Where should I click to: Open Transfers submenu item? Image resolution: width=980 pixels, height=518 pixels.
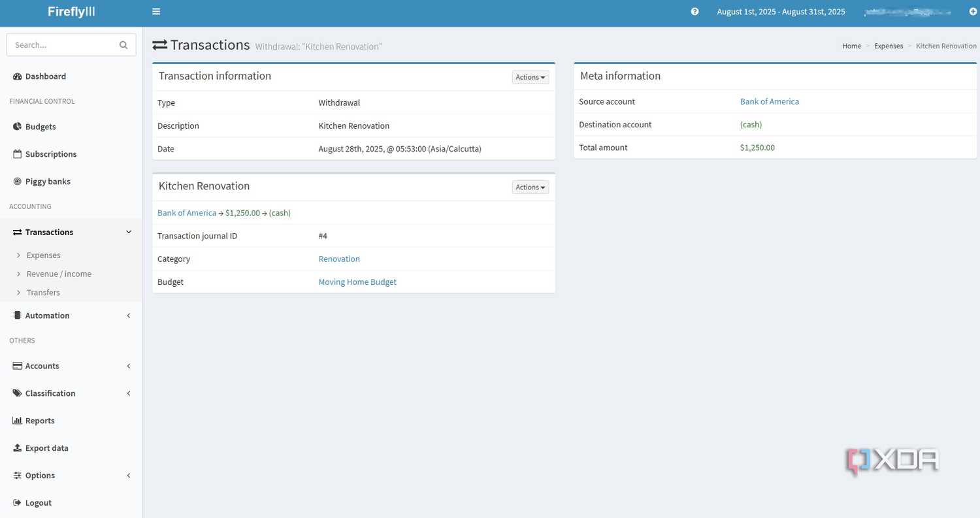43,293
